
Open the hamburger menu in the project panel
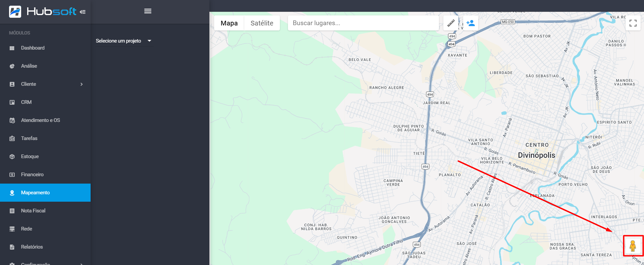coord(148,11)
